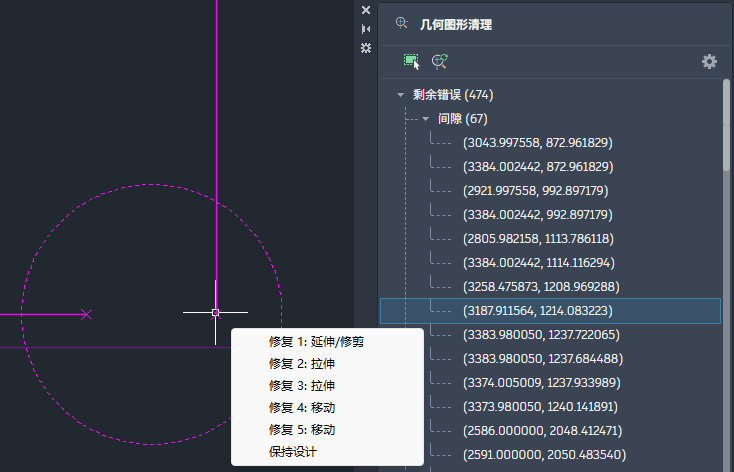Open cleanup settings gear
Image resolution: width=734 pixels, height=472 pixels.
[x=709, y=61]
